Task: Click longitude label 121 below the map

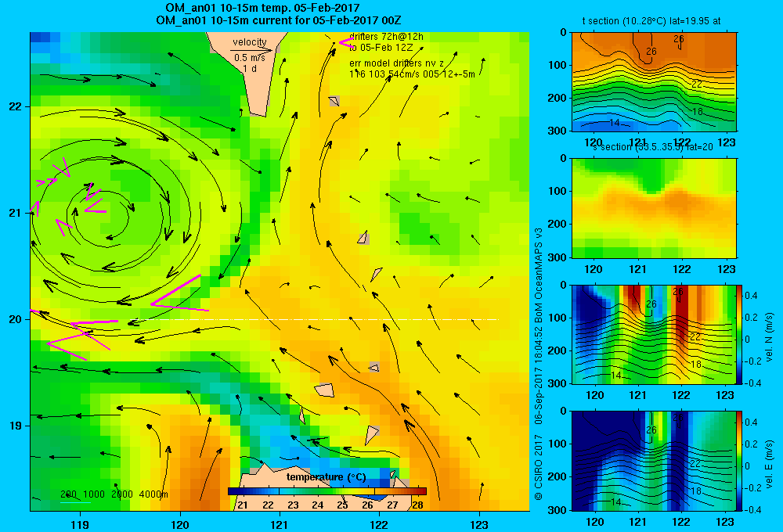Action: coord(280,524)
